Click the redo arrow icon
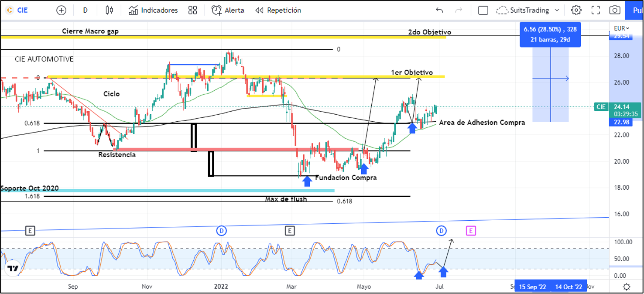Image resolution: width=644 pixels, height=294 pixels. (459, 10)
